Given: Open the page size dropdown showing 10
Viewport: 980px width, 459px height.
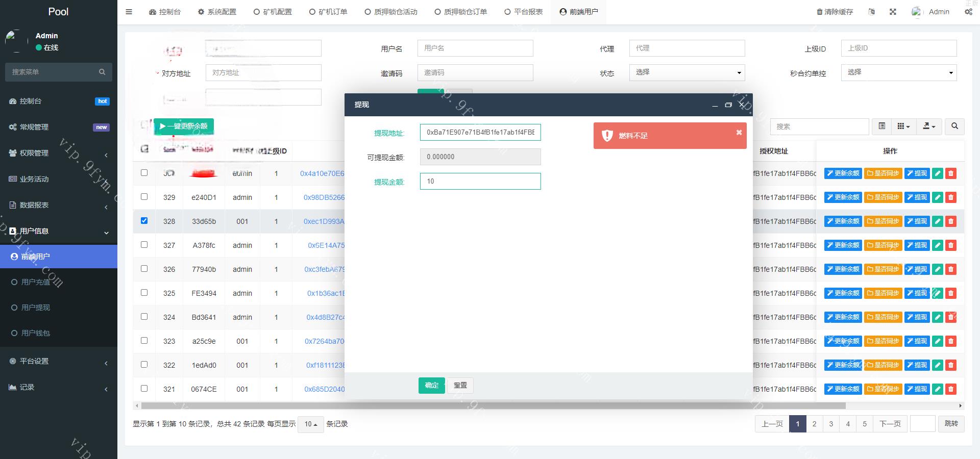Looking at the screenshot, I should pyautogui.click(x=310, y=424).
